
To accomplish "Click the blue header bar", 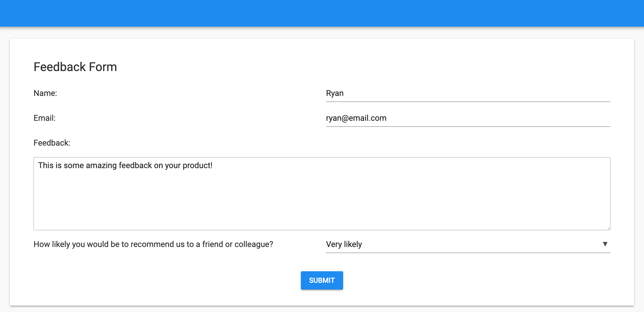I will click(x=322, y=13).
